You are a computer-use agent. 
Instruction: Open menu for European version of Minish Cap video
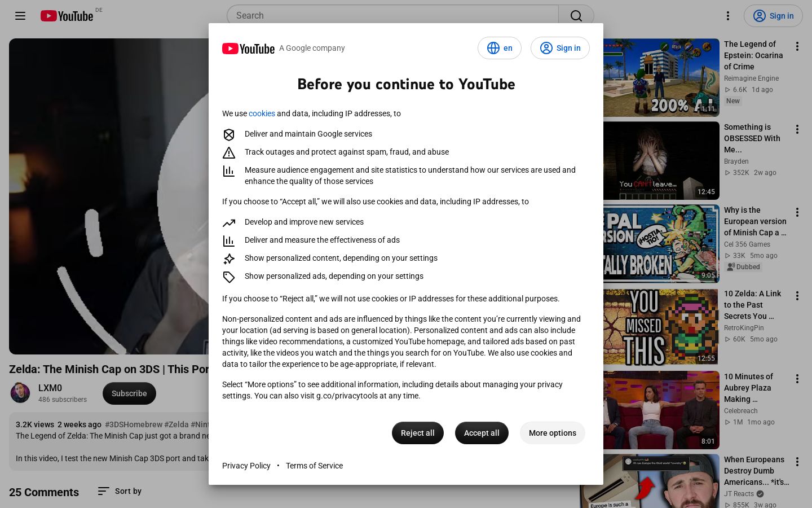[x=797, y=212]
